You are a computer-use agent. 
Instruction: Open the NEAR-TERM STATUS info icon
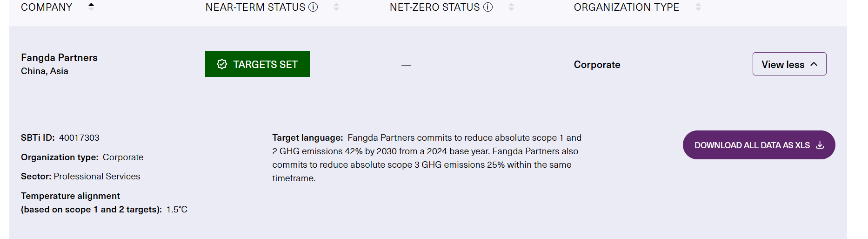(x=314, y=7)
